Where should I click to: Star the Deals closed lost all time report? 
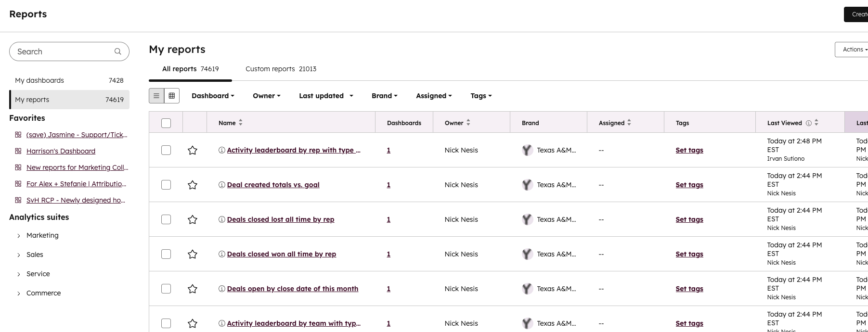193,219
